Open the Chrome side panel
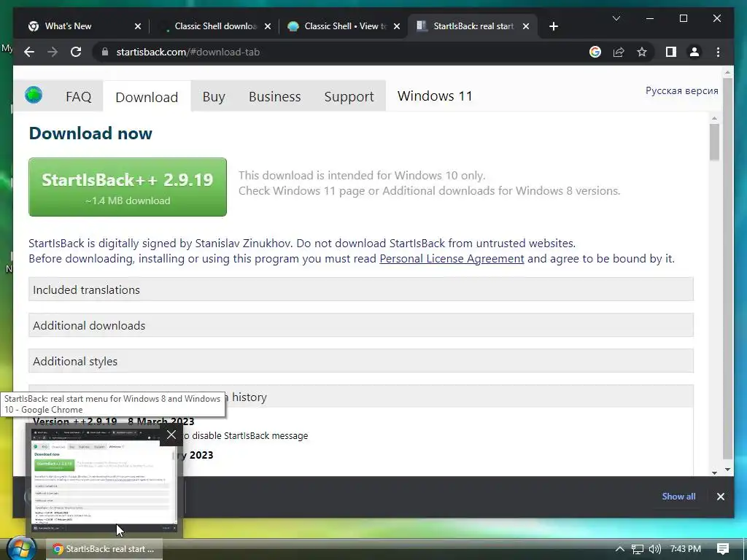The image size is (747, 560). (671, 52)
